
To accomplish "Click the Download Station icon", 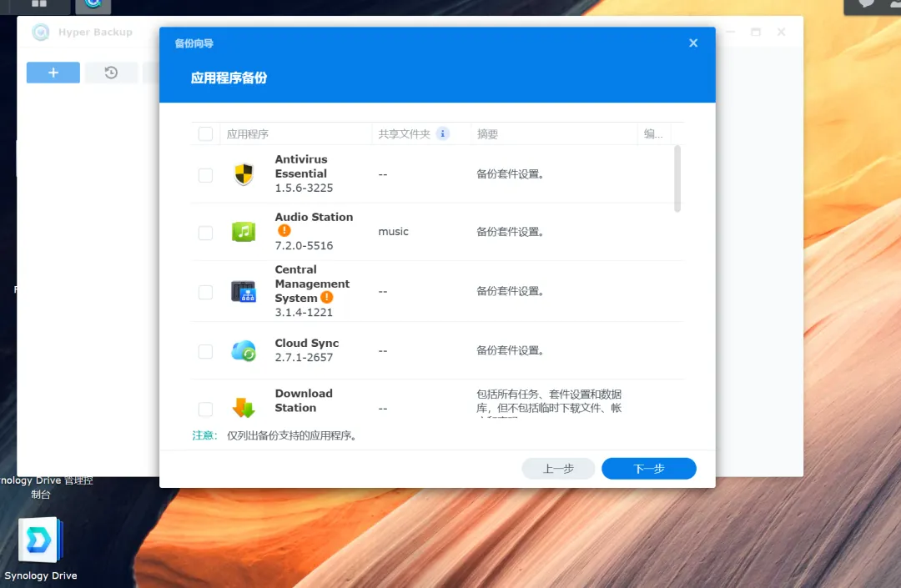I will tap(244, 408).
